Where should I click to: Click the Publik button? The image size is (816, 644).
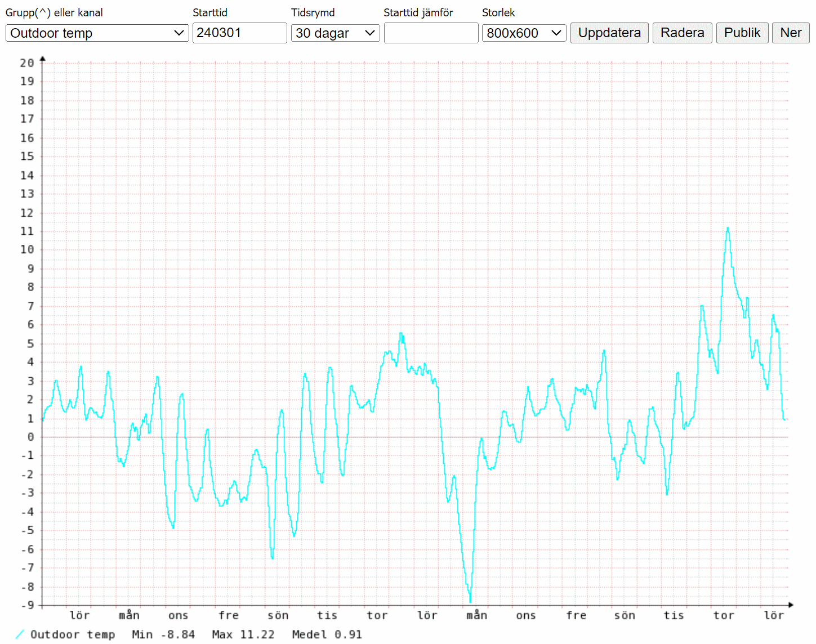click(742, 33)
